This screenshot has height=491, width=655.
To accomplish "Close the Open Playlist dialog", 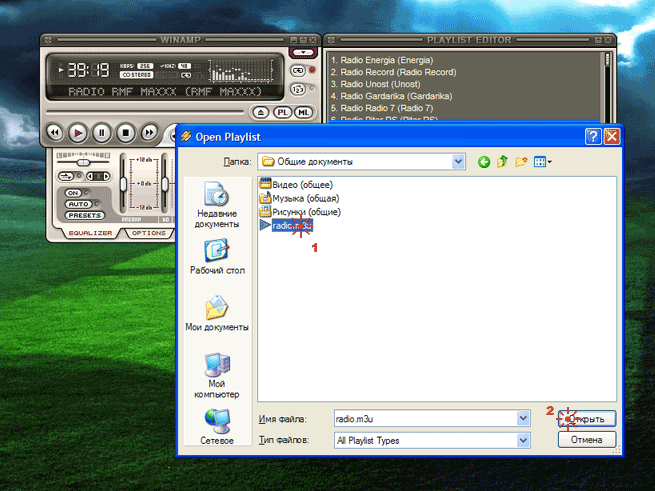I will tap(612, 137).
